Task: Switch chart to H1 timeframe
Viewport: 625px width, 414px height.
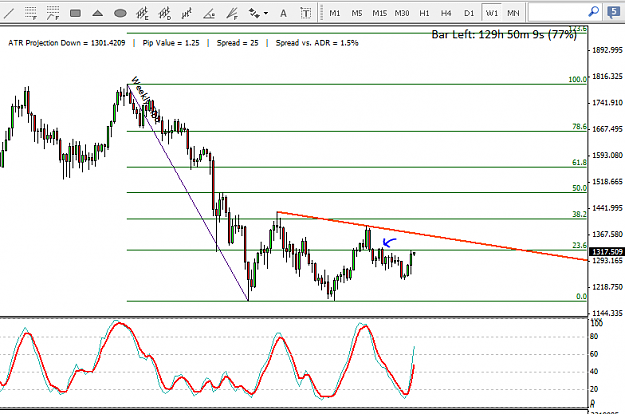Action: point(424,13)
